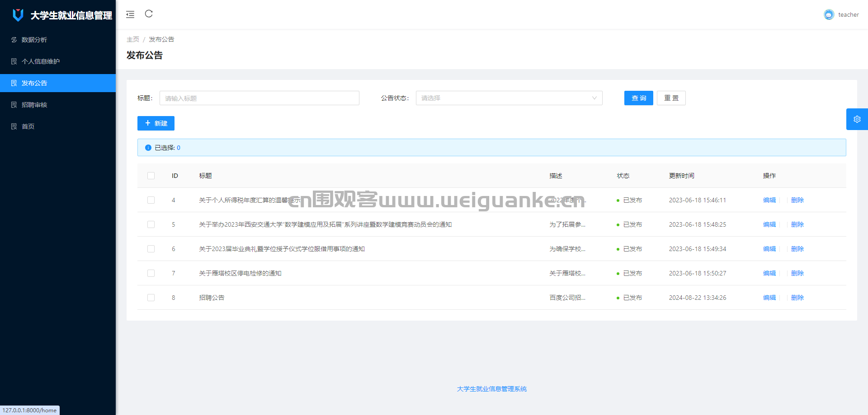Check the checkbox for 招聘公告 row
This screenshot has height=415, width=868.
(151, 298)
